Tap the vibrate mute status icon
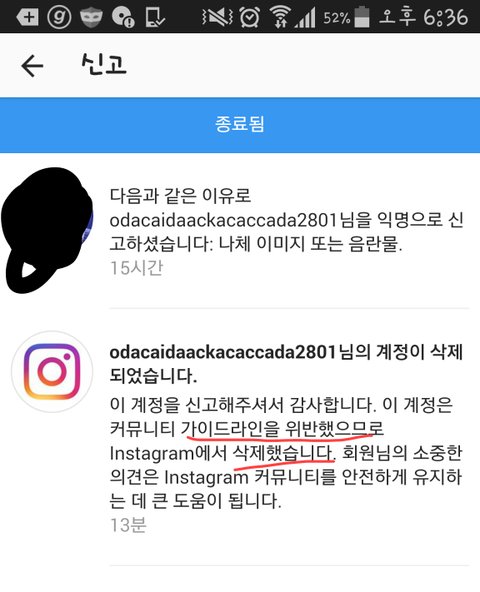 tap(217, 17)
